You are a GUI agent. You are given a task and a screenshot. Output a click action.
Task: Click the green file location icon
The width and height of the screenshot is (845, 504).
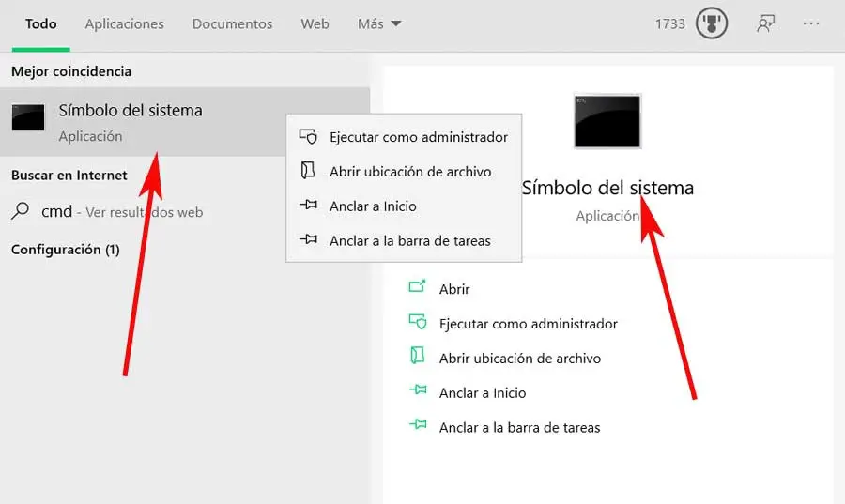tap(418, 356)
